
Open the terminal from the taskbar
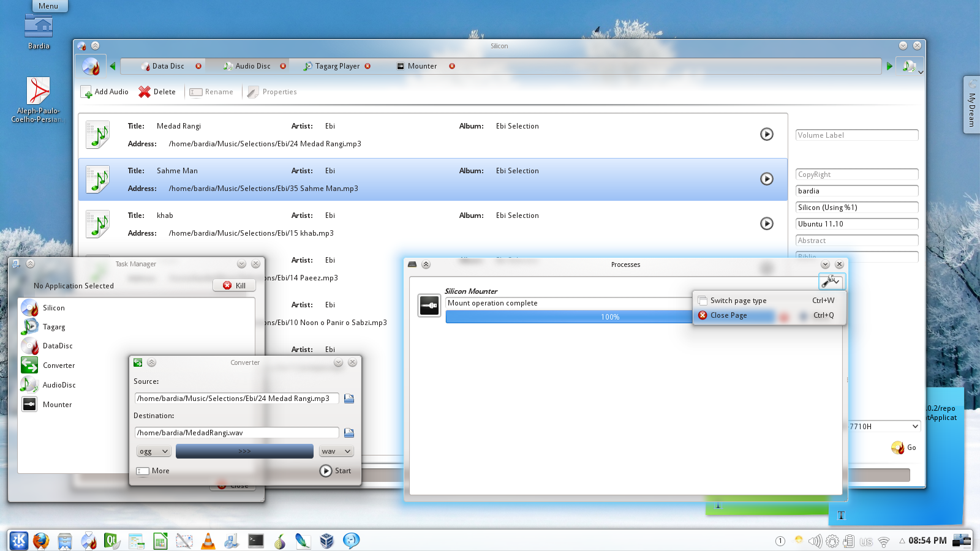pos(256,541)
